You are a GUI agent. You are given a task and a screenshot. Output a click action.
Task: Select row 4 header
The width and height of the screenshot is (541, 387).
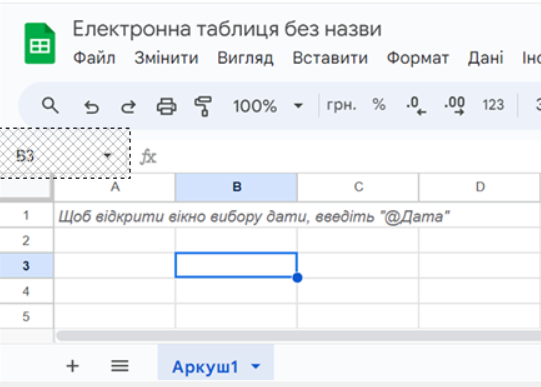[x=26, y=291]
